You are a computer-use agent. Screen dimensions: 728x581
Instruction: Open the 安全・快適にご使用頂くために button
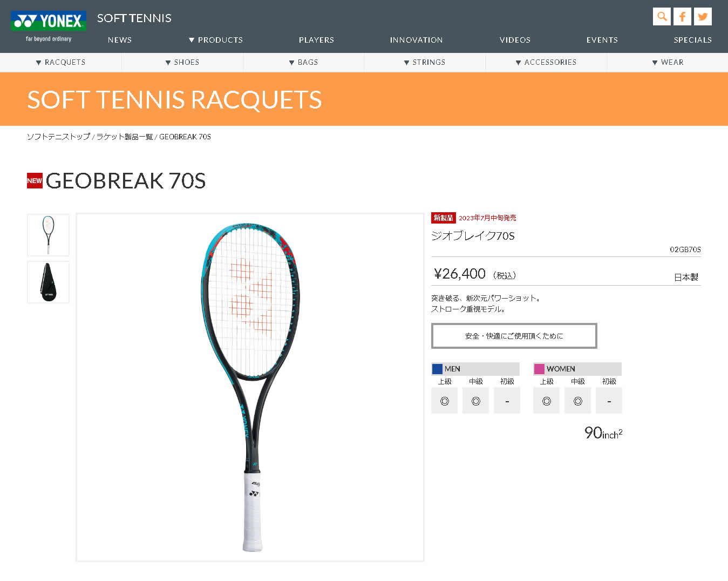(x=514, y=336)
